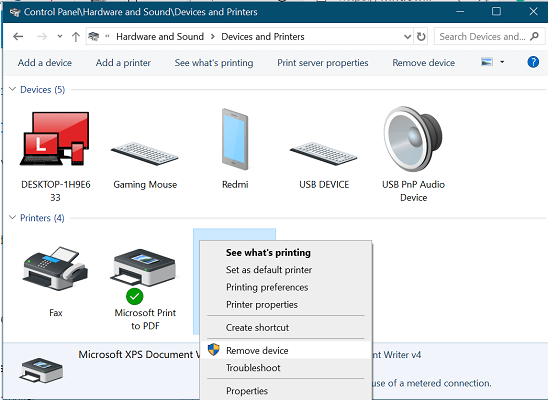The image size is (548, 400).
Task: Collapse the Printers (4) group
Action: coord(12,217)
